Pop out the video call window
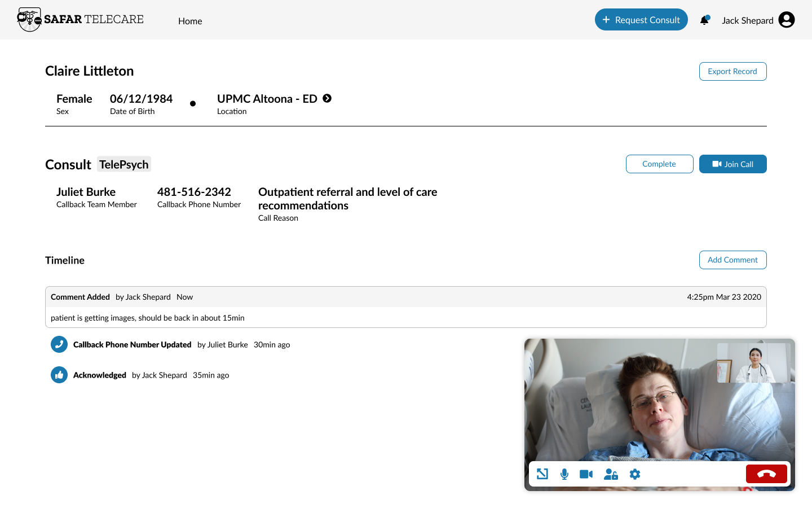The height and width of the screenshot is (508, 812). coord(542,474)
